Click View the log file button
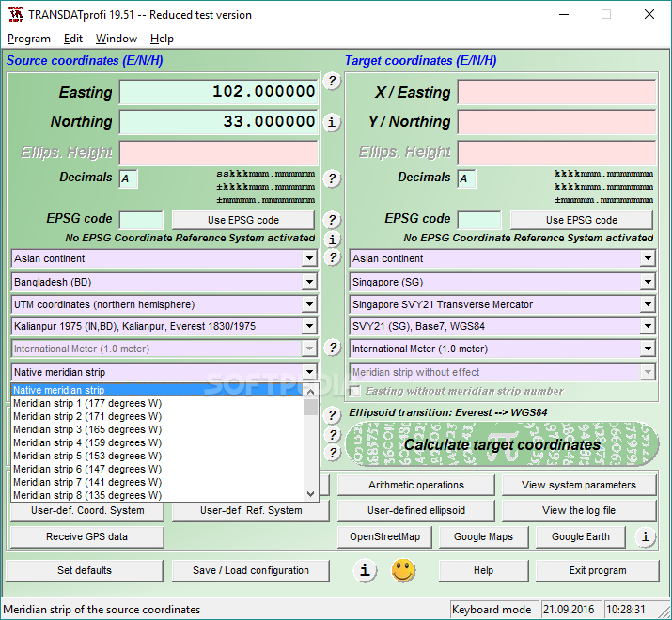The width and height of the screenshot is (672, 620). pos(579,510)
